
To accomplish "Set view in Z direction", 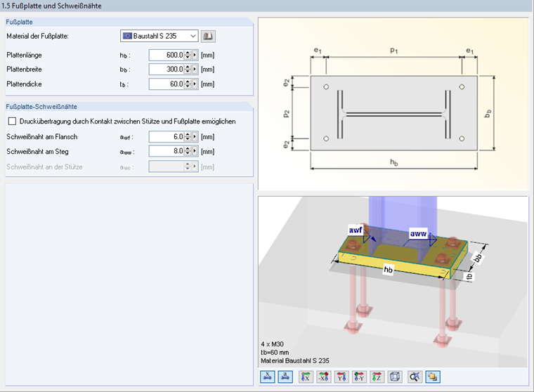I will tap(377, 377).
